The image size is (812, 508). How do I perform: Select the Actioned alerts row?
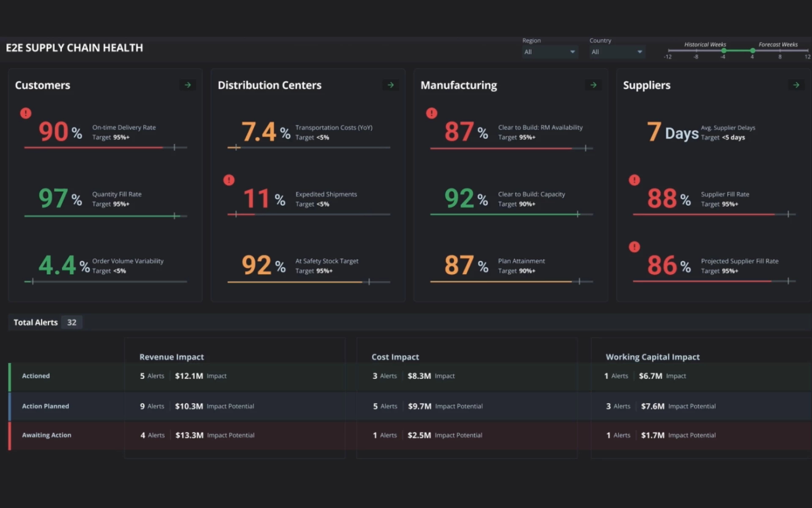pos(36,376)
